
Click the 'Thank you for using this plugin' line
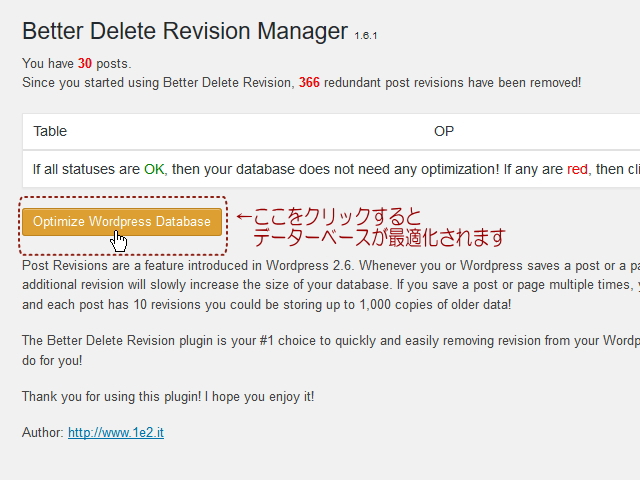[168, 396]
